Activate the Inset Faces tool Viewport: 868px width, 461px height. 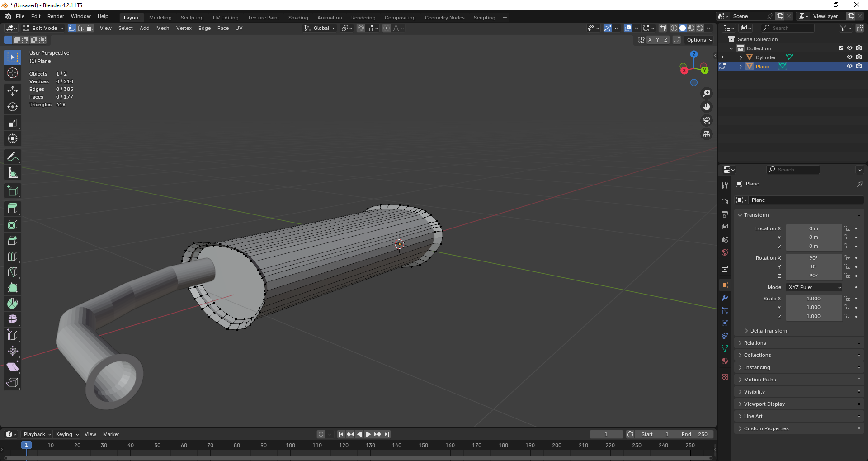(x=13, y=224)
